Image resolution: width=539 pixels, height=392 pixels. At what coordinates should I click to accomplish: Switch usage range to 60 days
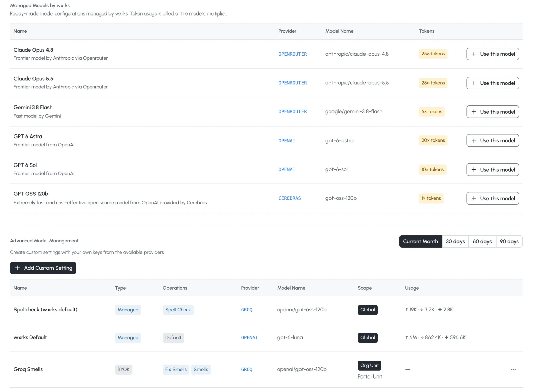pos(482,241)
